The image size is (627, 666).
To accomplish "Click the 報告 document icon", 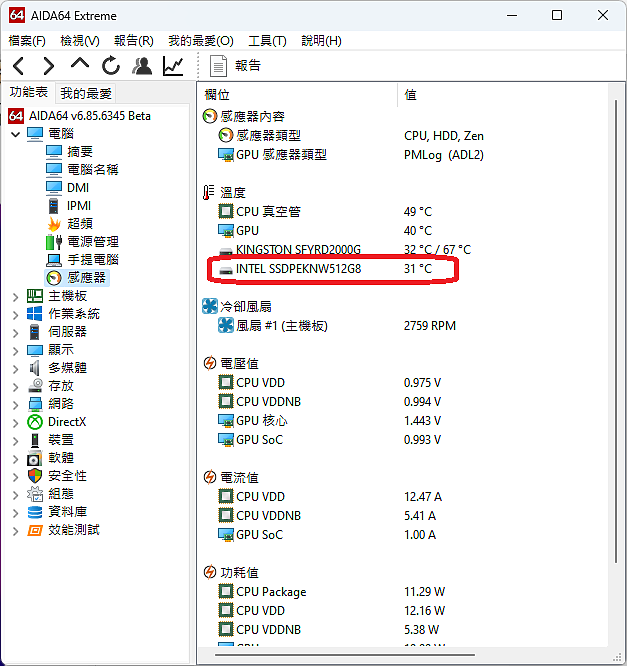I will pos(218,66).
